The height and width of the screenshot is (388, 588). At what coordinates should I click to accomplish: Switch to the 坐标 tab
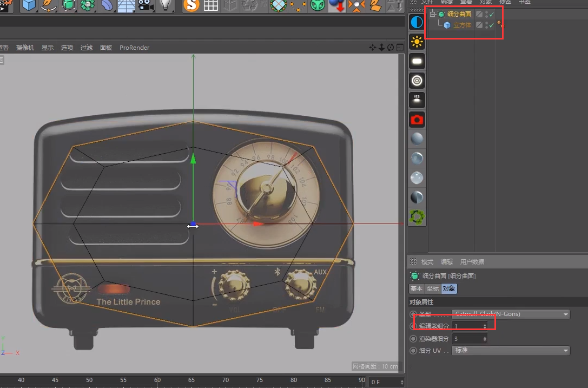click(433, 289)
